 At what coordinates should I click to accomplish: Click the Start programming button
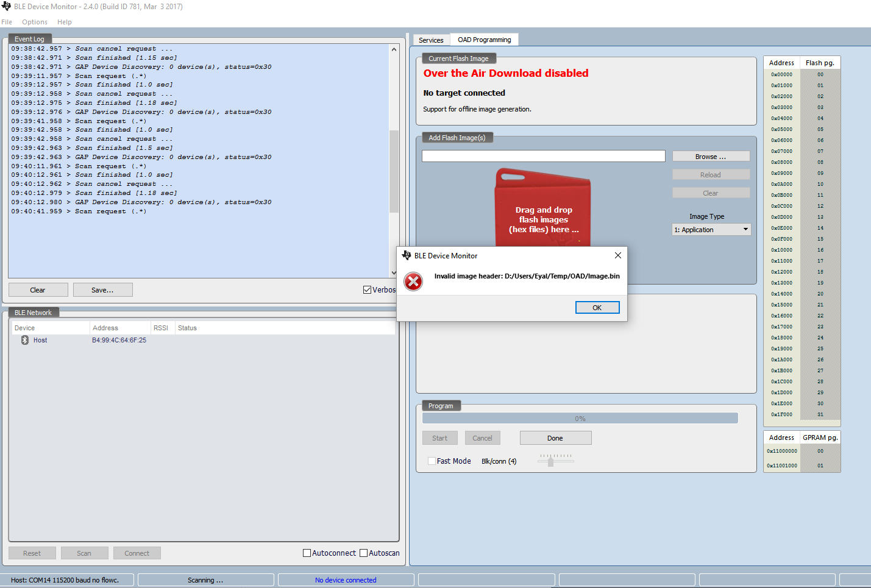click(x=440, y=438)
